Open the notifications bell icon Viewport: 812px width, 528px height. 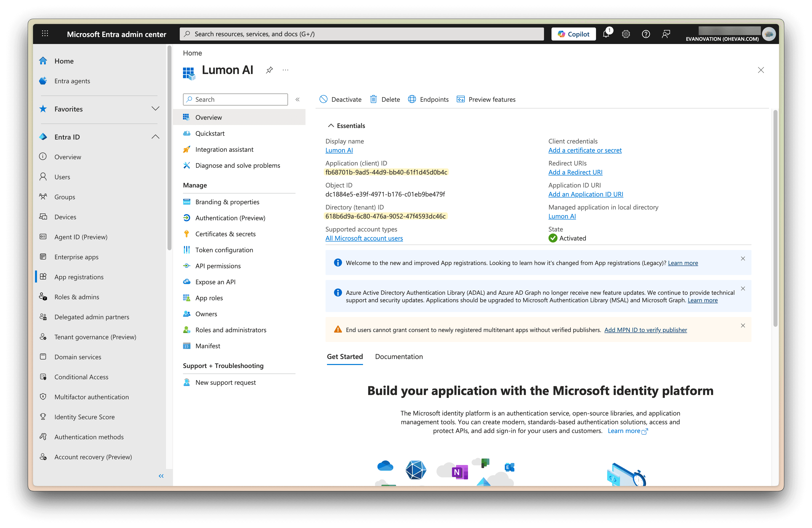(606, 34)
